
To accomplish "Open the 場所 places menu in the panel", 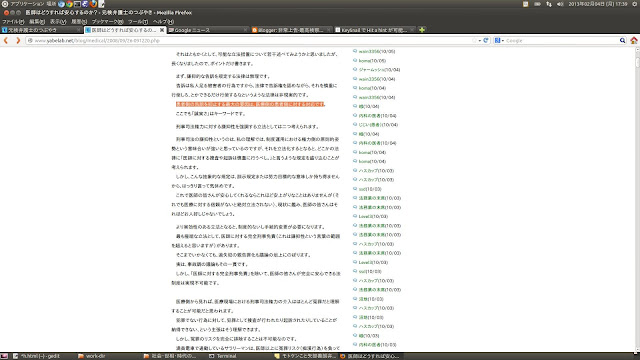I will tap(51, 4).
